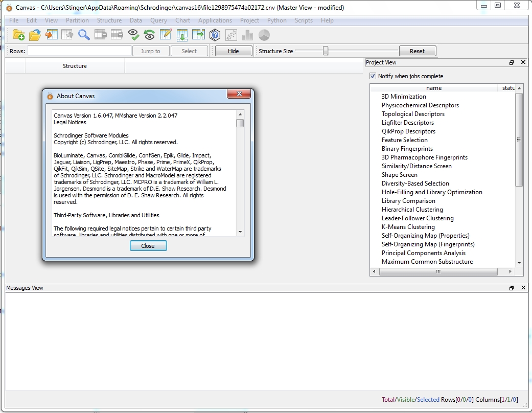The image size is (532, 413).
Task: Click the table with green down arrow icon
Action: (x=182, y=35)
